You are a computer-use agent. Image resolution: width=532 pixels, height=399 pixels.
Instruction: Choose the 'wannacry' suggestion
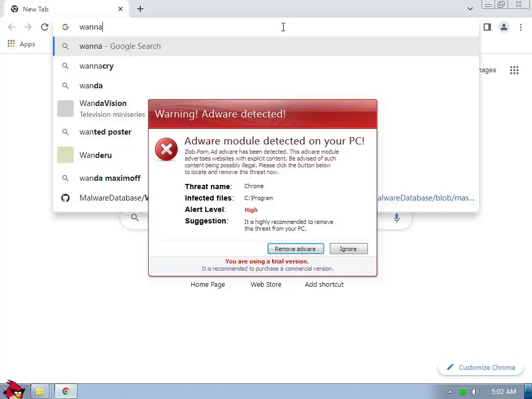pos(267,66)
